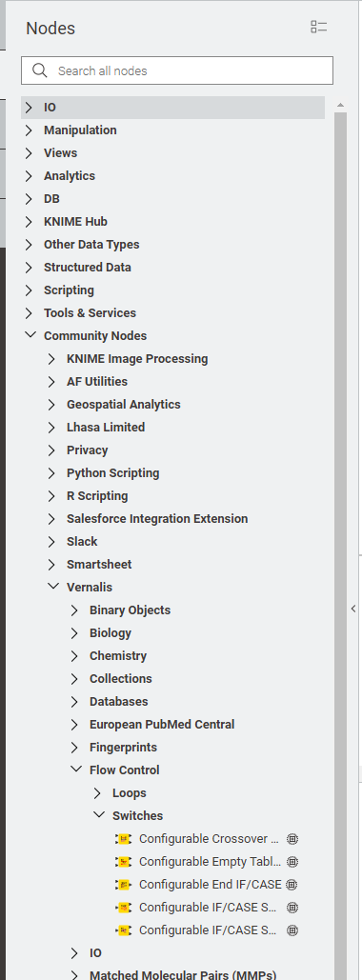Expand the KNIME Hub category chevron
Image resolution: width=362 pixels, height=980 pixels.
tap(29, 221)
